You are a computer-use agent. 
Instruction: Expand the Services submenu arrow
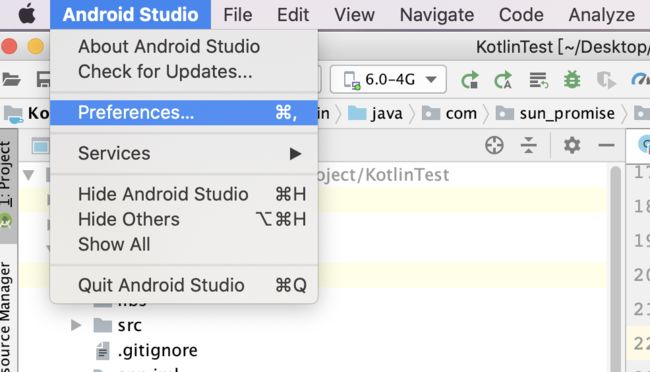click(x=295, y=154)
